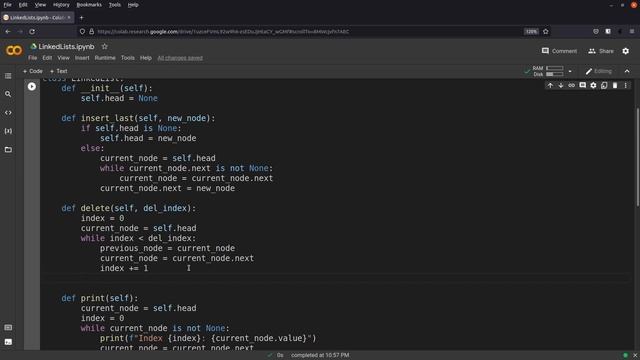Bookmark this page with star icon
640x360 pixels.
pos(546,31)
